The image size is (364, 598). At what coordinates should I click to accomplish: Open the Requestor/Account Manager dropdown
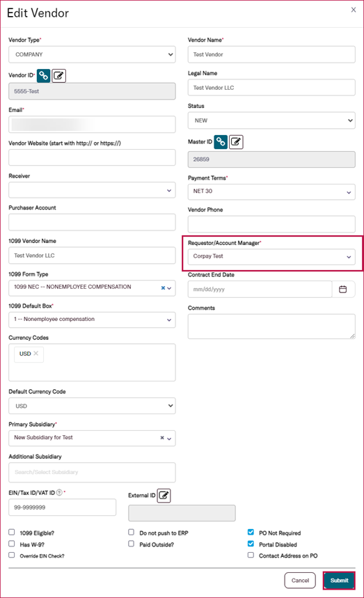coord(271,257)
